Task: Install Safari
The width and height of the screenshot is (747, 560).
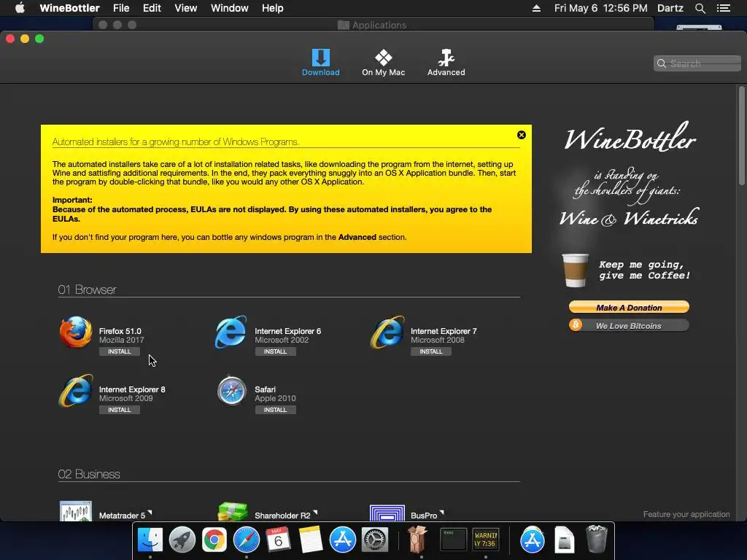Action: pyautogui.click(x=275, y=410)
